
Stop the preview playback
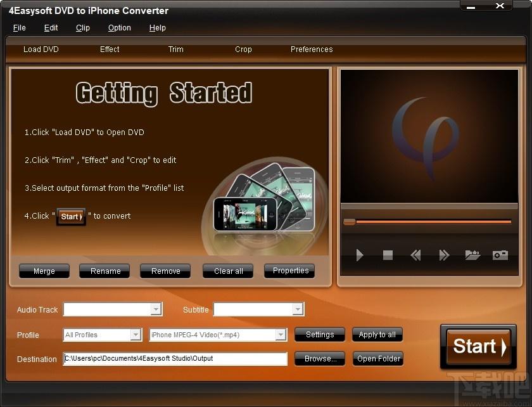coord(388,255)
